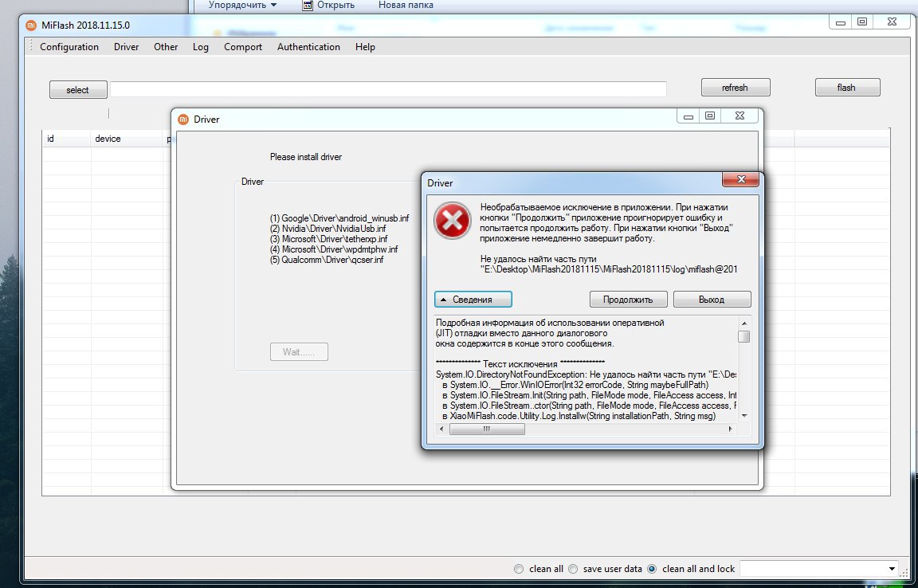Viewport: 918px width, 588px height.
Task: Click the device column header
Action: pyautogui.click(x=127, y=139)
